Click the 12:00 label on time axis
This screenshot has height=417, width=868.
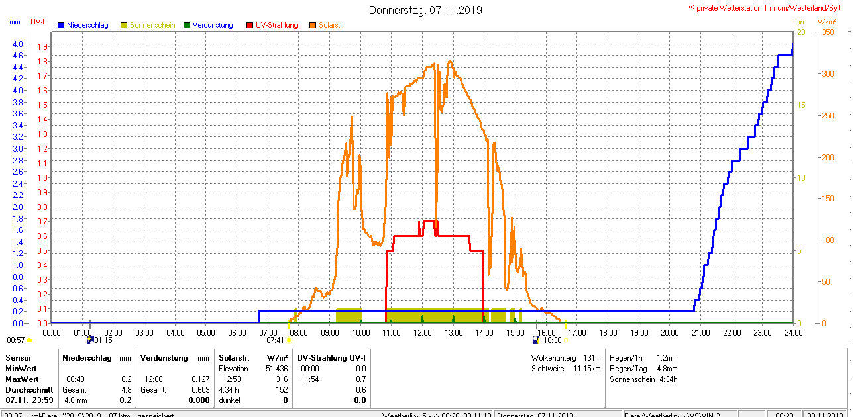point(422,332)
